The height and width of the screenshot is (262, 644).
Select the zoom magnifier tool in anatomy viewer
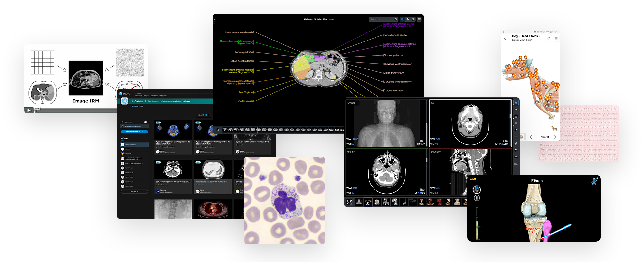pos(413,19)
